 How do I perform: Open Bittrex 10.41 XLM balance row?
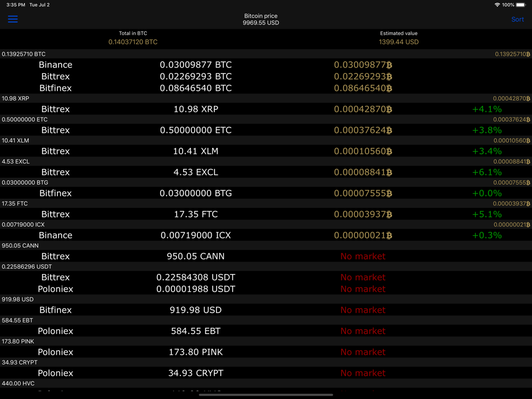coord(266,151)
